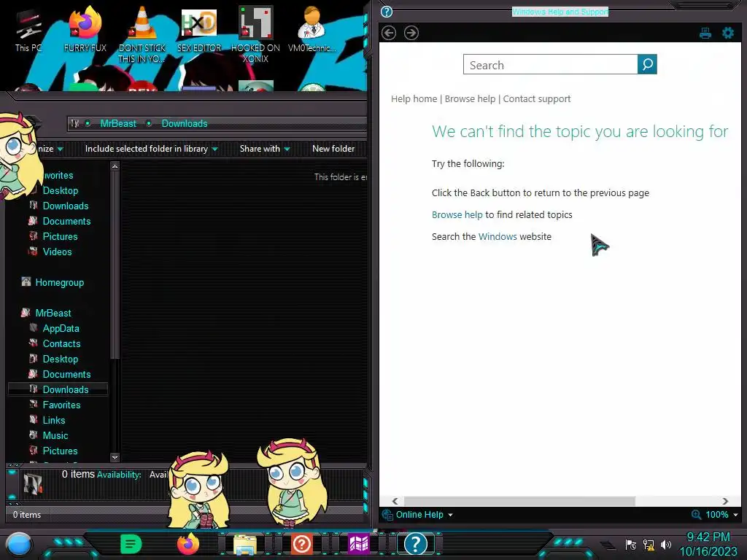Select Videos under Favorites
747x560 pixels.
(57, 252)
